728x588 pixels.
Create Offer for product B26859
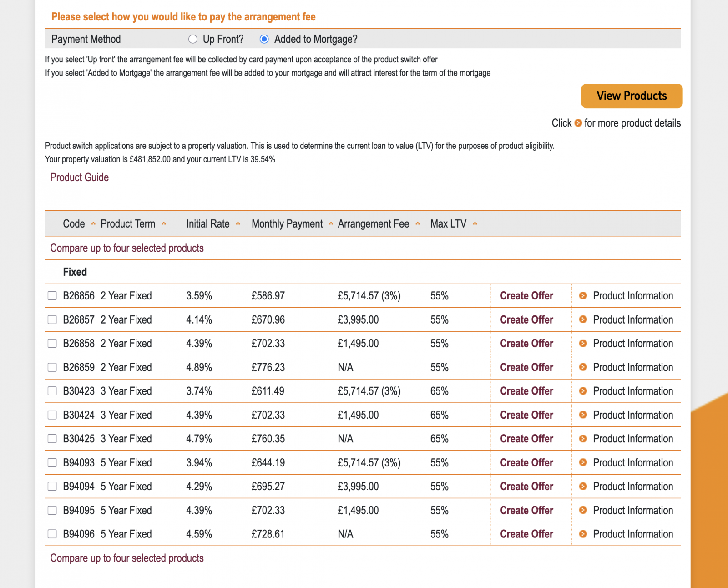[x=526, y=367]
